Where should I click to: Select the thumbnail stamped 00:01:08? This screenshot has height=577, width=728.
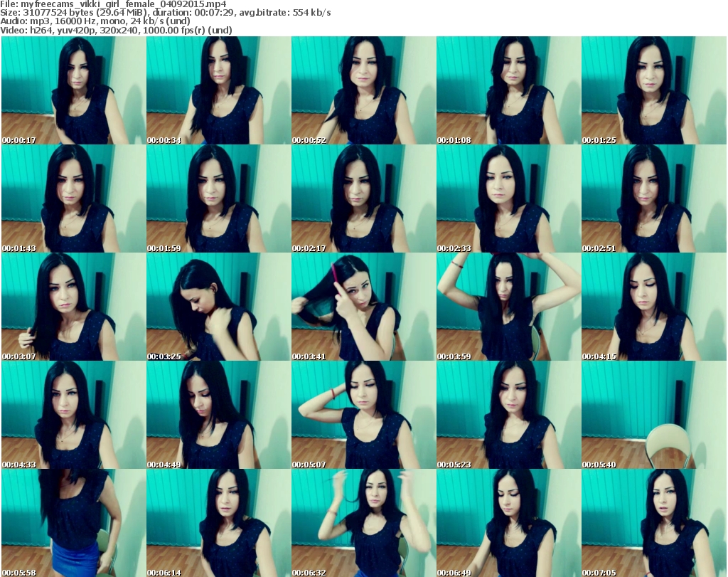point(508,90)
